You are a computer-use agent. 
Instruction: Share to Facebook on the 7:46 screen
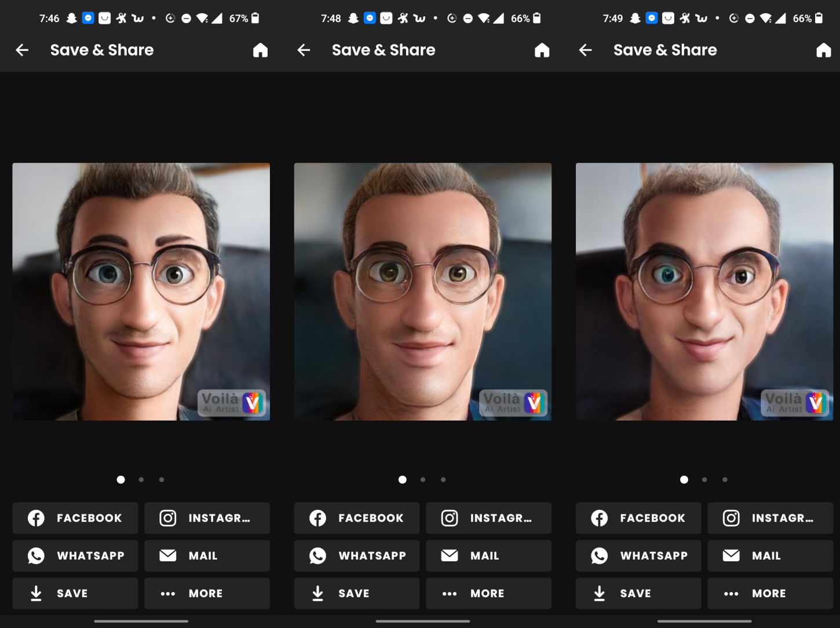(x=75, y=518)
